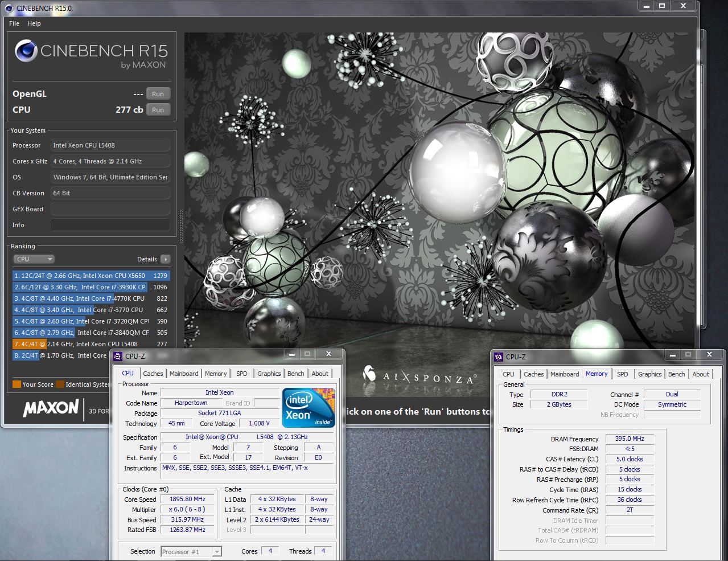
Task: Select ranking entry Core i7-3840QM
Action: pos(91,333)
